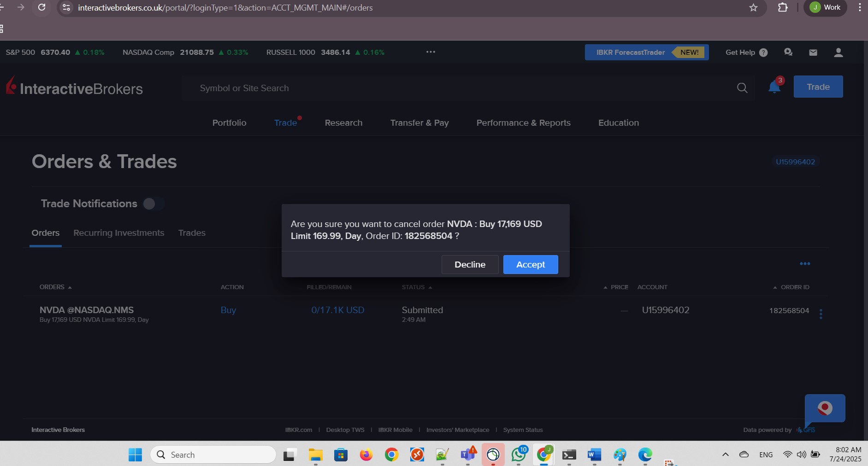This screenshot has height=466, width=868.
Task: Click the S&P 500 ticker
Action: click(55, 52)
